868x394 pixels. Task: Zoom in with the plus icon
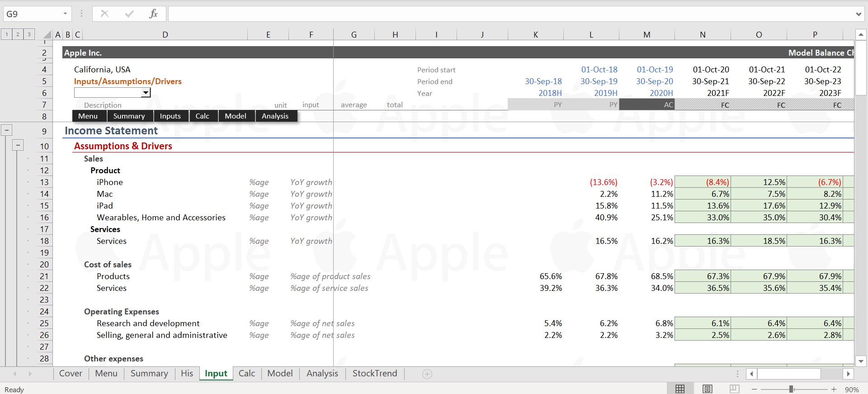(x=834, y=389)
